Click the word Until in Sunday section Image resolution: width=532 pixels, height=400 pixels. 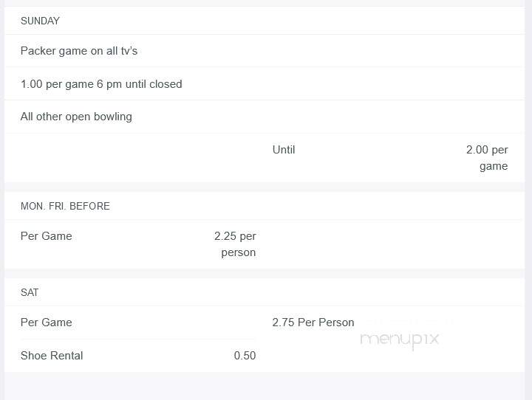click(x=284, y=150)
